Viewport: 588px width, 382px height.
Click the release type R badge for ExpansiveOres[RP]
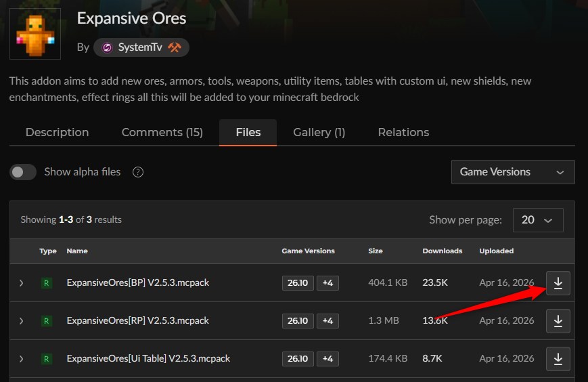[x=47, y=321]
